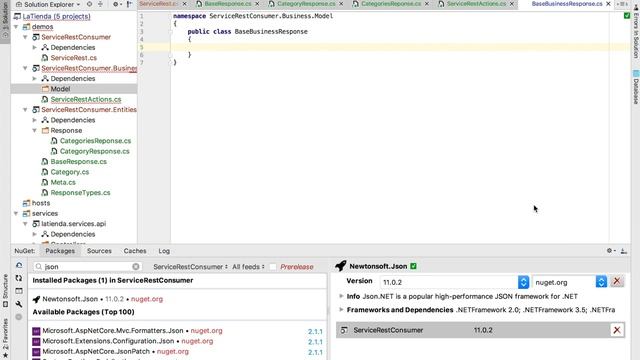
Task: Collapse the ServiceRestConsumer.Entities project node
Action: [x=25, y=110]
